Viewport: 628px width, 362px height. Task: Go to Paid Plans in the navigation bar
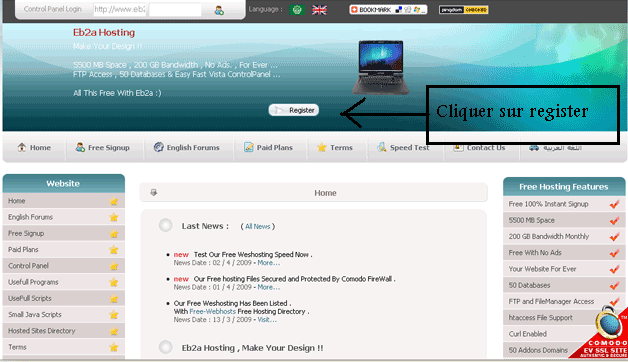(x=268, y=147)
